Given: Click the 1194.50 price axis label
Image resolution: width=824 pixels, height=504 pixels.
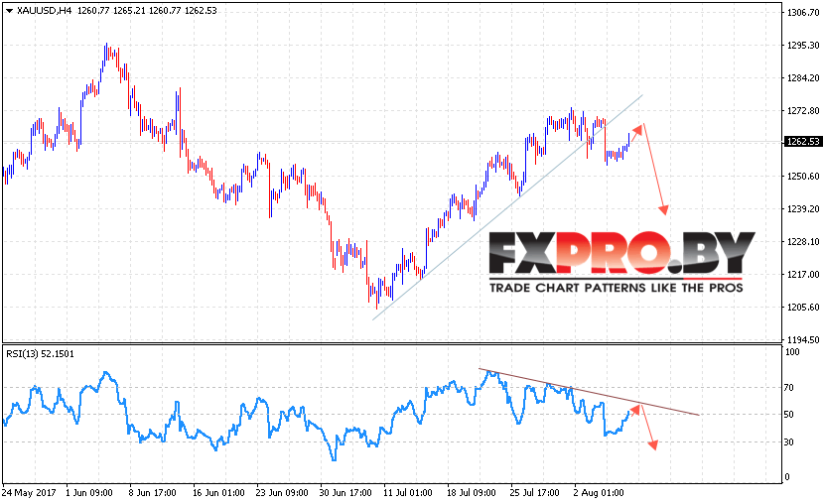Looking at the screenshot, I should click(803, 340).
